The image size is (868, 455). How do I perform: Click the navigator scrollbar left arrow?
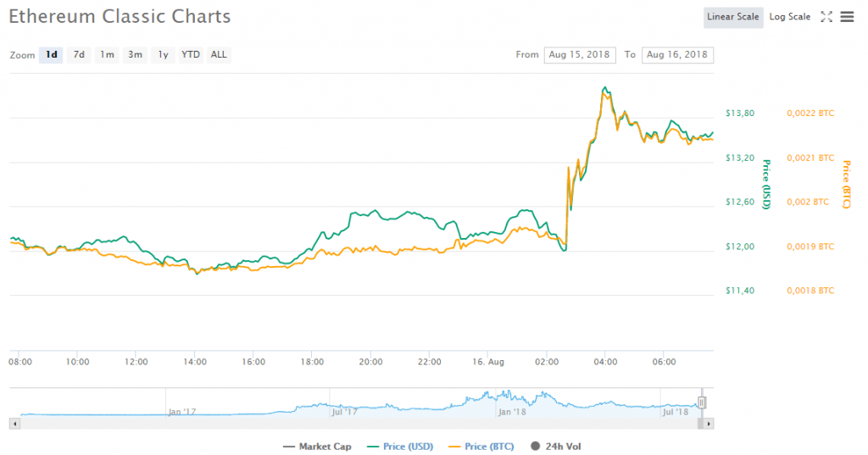[x=14, y=422]
